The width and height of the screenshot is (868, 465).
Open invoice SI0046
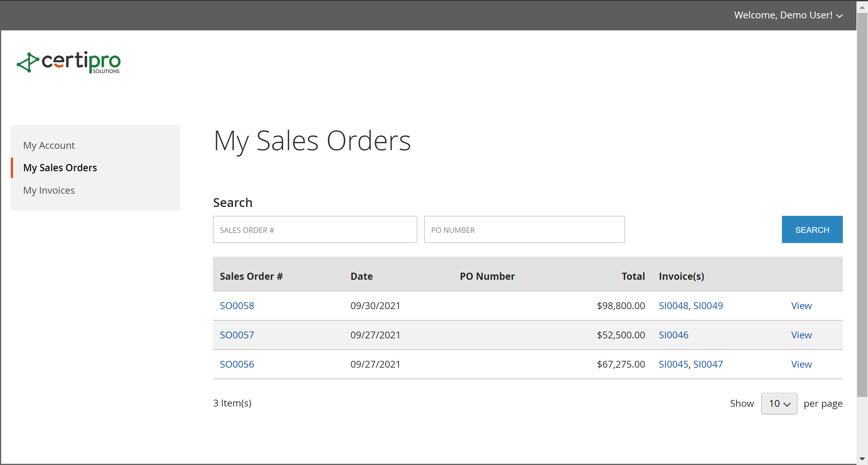click(673, 335)
